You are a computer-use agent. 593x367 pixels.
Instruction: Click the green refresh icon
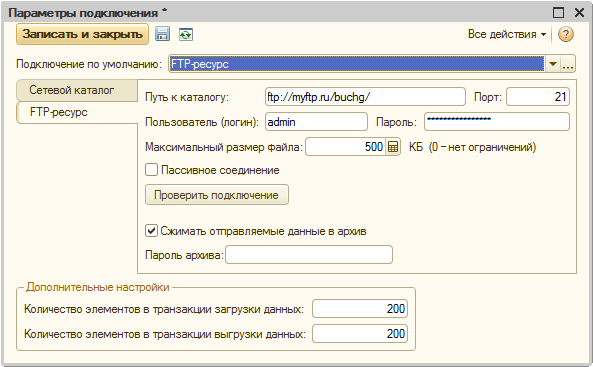pos(186,34)
